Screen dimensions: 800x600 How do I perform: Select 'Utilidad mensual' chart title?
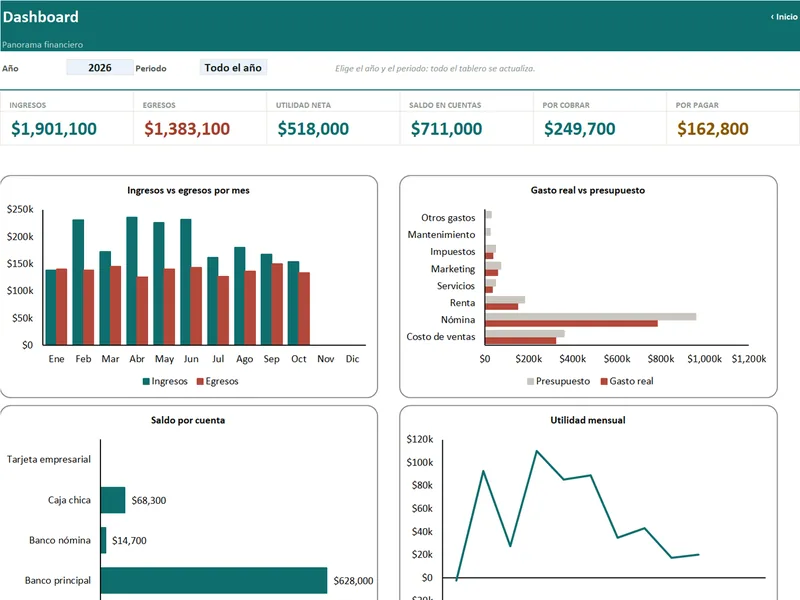pos(588,420)
